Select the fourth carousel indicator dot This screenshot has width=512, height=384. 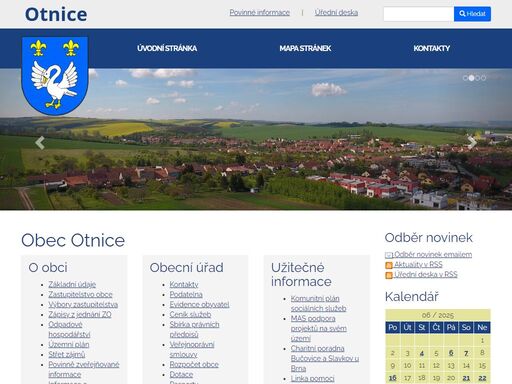coord(483,78)
